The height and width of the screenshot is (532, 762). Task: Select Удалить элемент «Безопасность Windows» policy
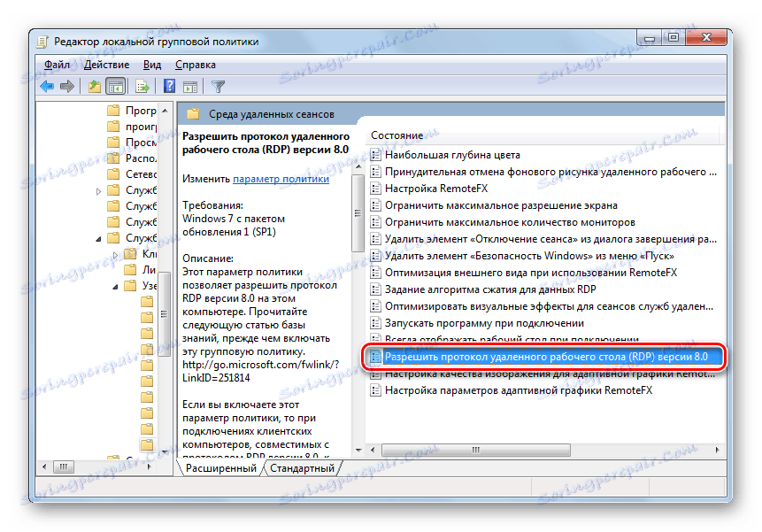[529, 256]
